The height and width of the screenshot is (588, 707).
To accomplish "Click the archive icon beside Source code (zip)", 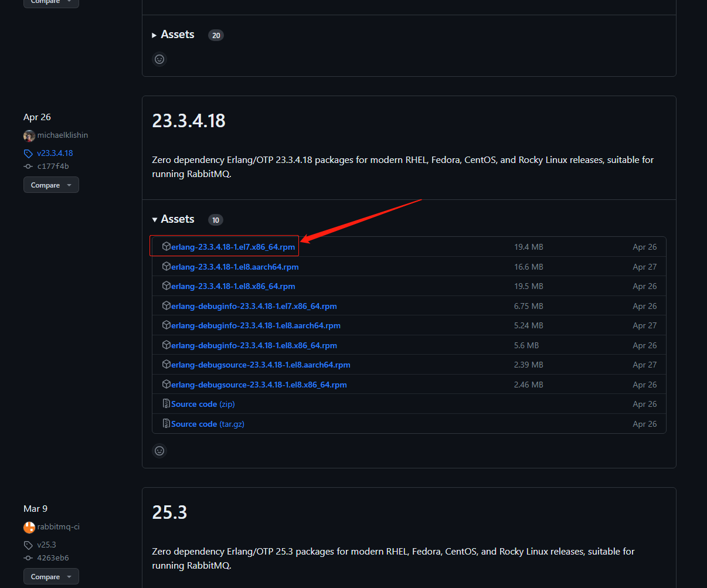I will coord(166,404).
